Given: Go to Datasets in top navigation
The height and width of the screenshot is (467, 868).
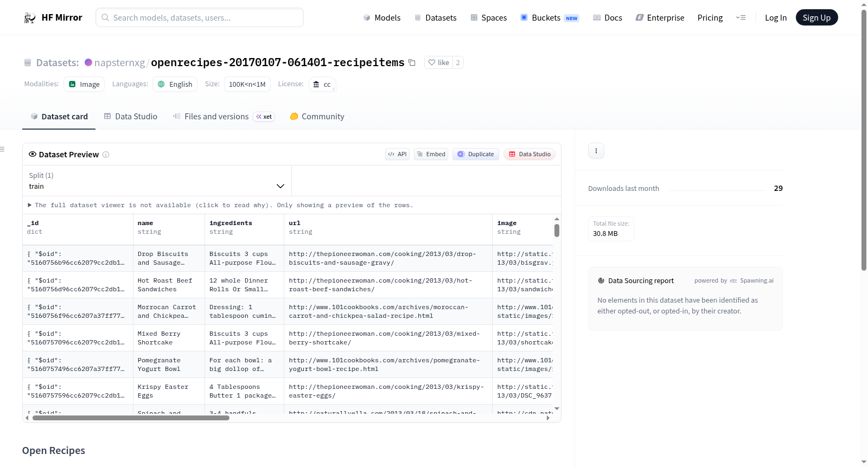Looking at the screenshot, I should (x=435, y=17).
